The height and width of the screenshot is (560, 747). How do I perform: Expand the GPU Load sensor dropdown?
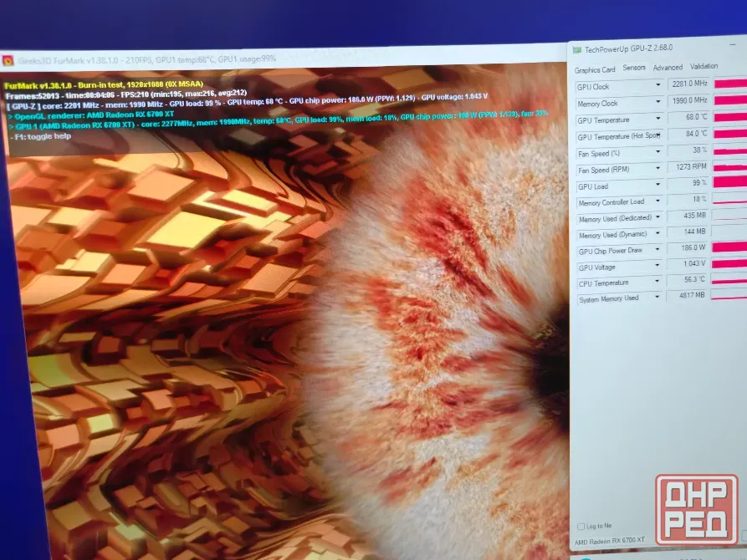click(x=658, y=184)
